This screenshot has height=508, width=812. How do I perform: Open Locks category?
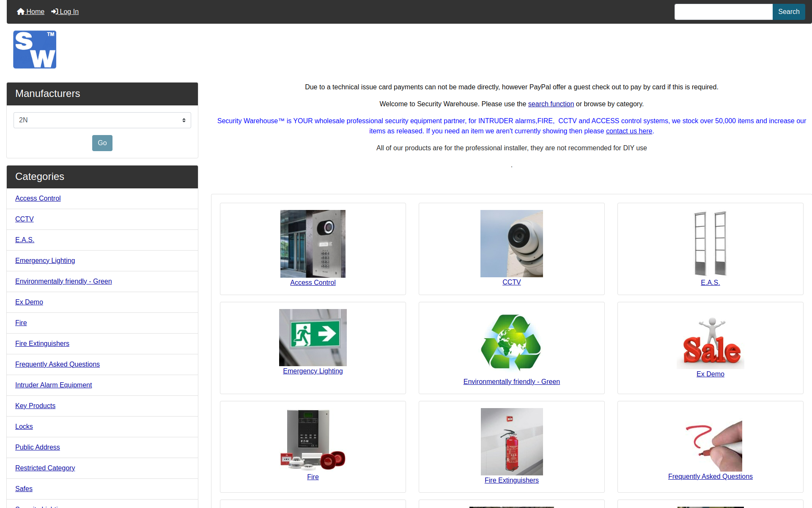point(24,426)
